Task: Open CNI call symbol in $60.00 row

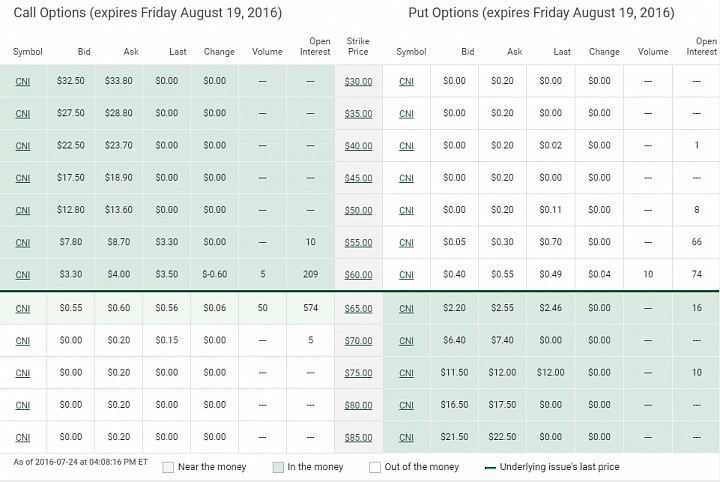Action: click(x=22, y=275)
